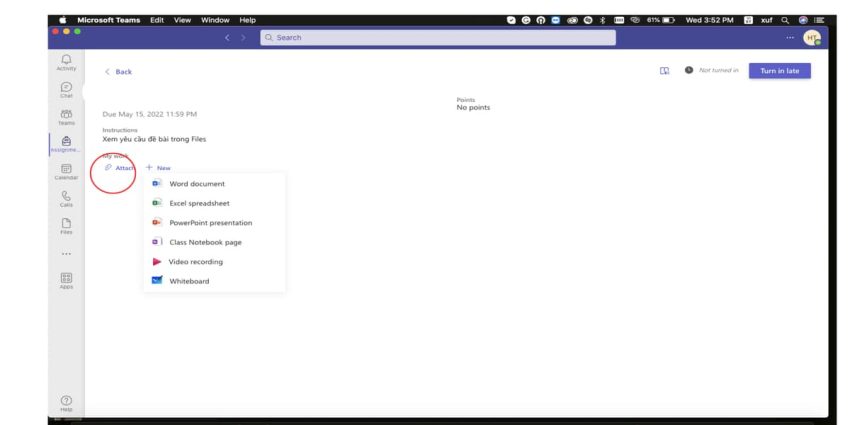This screenshot has height=425, width=850.
Task: Choose Class Notebook page icon
Action: click(x=157, y=242)
